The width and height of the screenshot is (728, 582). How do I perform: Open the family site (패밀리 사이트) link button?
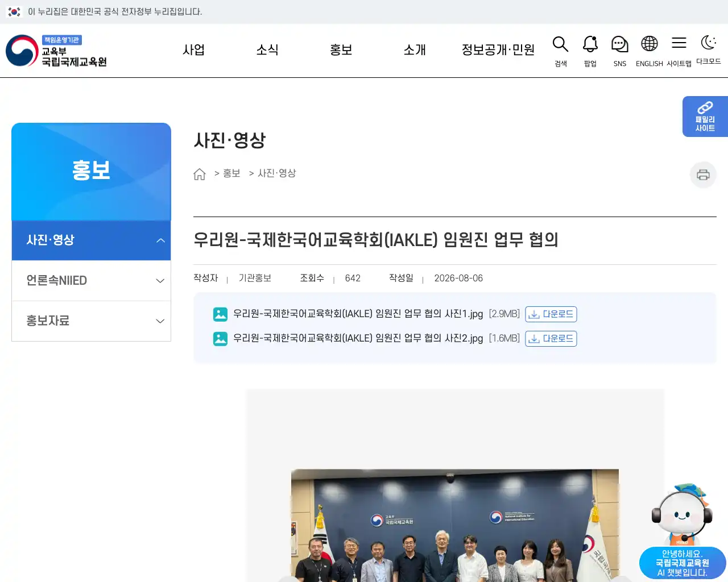tap(705, 117)
